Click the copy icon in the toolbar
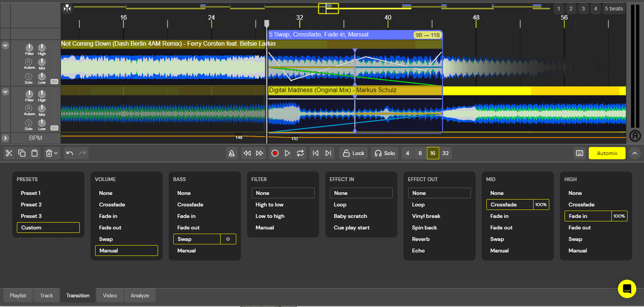This screenshot has height=307, width=644. point(22,153)
